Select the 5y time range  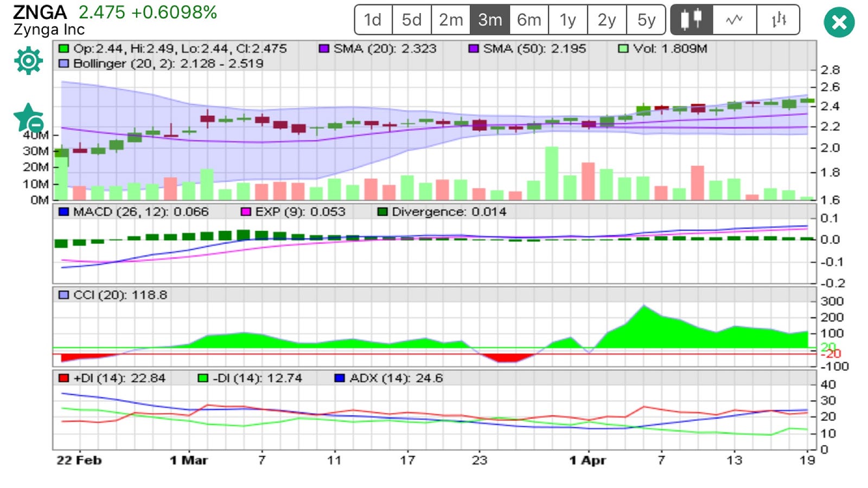(x=646, y=20)
